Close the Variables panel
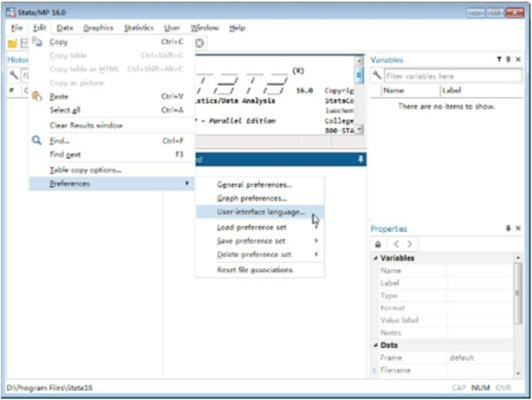 click(518, 59)
